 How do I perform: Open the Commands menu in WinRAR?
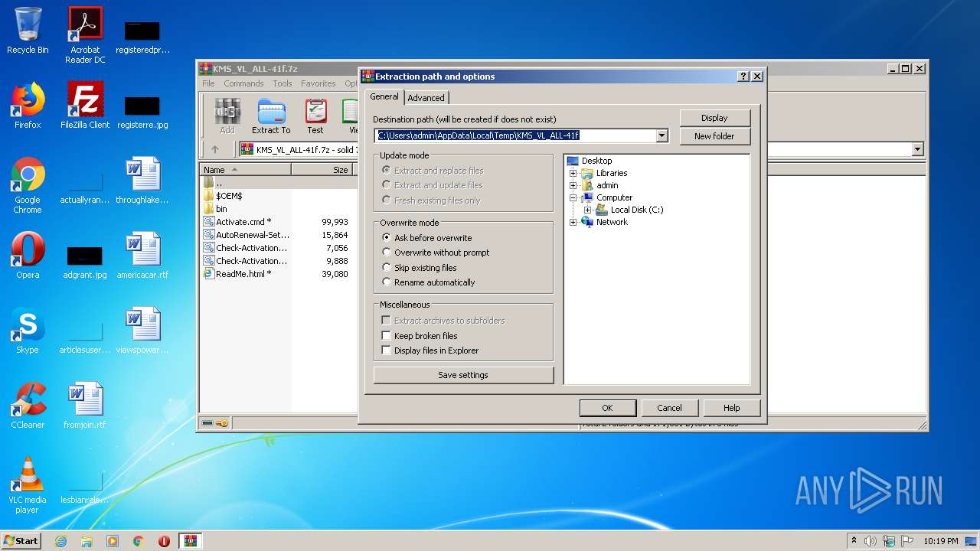click(x=243, y=83)
